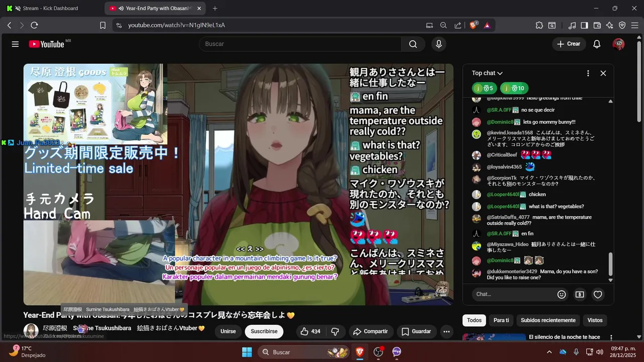Go to YouTube home via logo

coord(46,44)
